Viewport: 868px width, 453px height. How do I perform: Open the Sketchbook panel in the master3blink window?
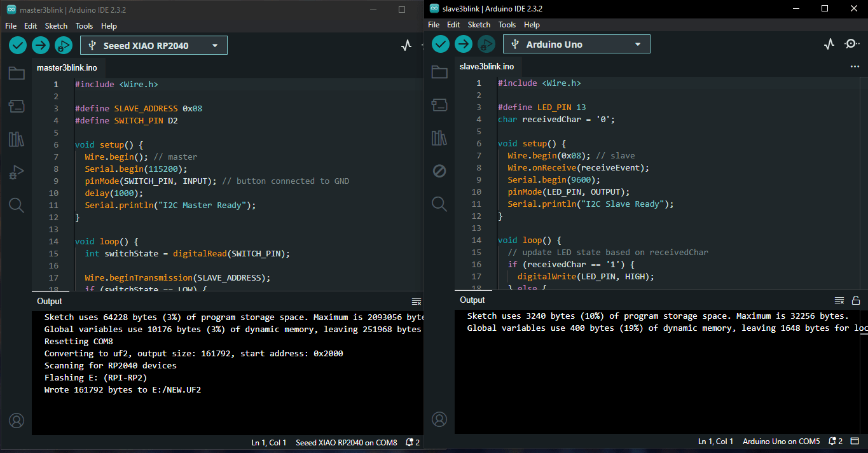17,73
